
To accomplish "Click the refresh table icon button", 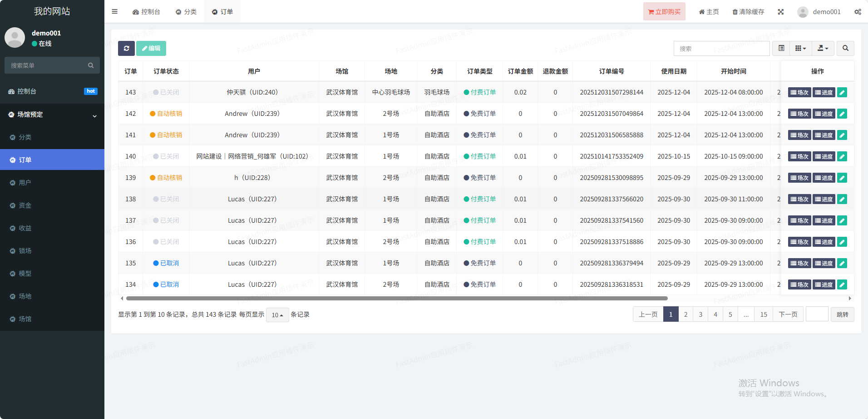I will [x=126, y=48].
